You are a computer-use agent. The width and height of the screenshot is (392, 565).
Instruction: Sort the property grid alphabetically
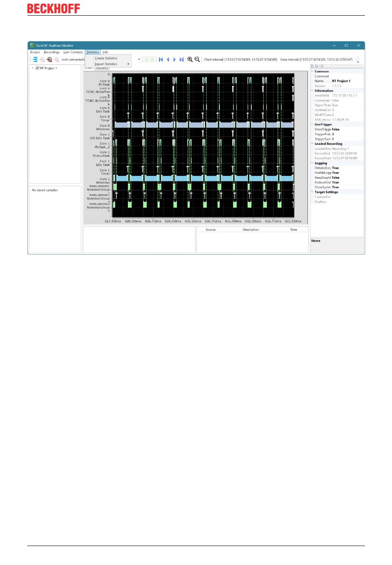(x=316, y=66)
